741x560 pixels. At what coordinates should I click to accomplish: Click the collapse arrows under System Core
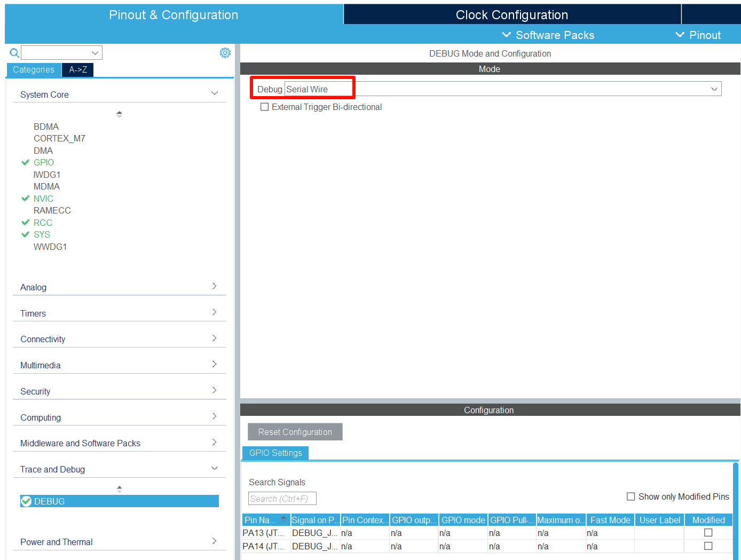pyautogui.click(x=119, y=114)
